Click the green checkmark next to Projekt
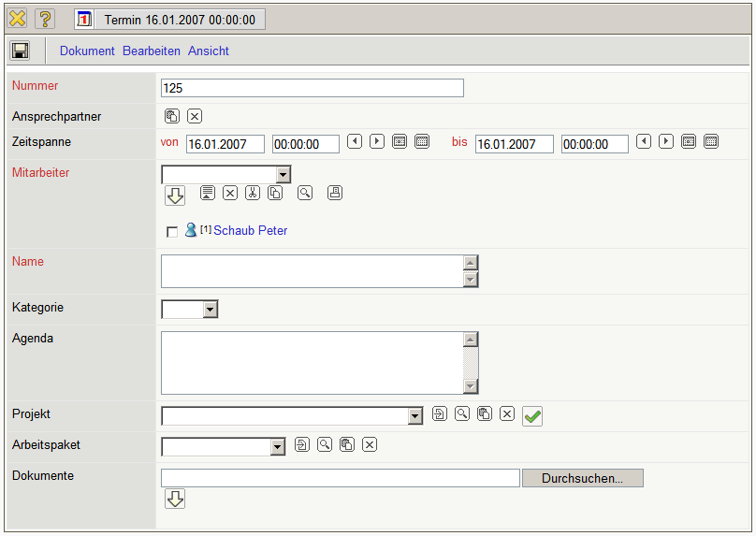This screenshot has width=756, height=536. point(532,416)
